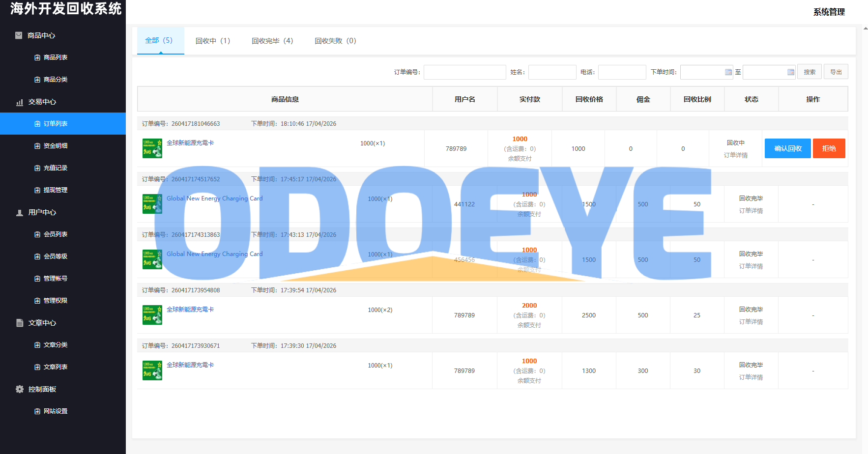Click the icon beside 商品分类
This screenshot has height=454, width=868.
click(37, 80)
